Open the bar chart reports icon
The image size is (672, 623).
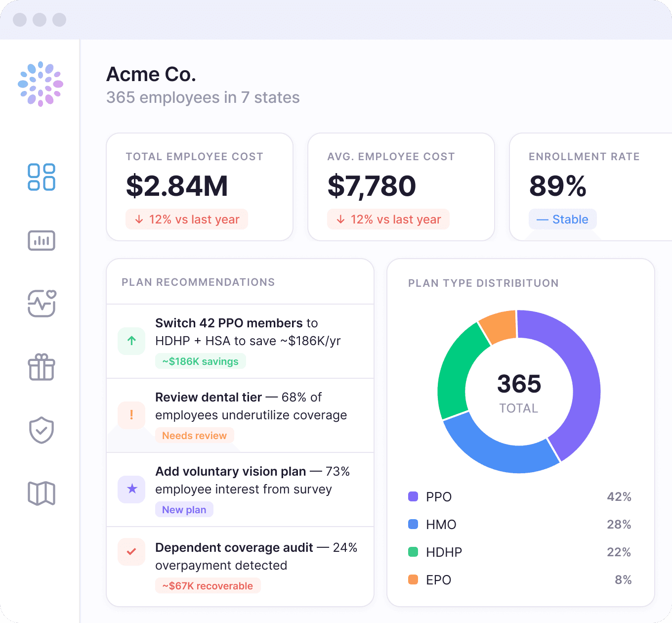(42, 240)
